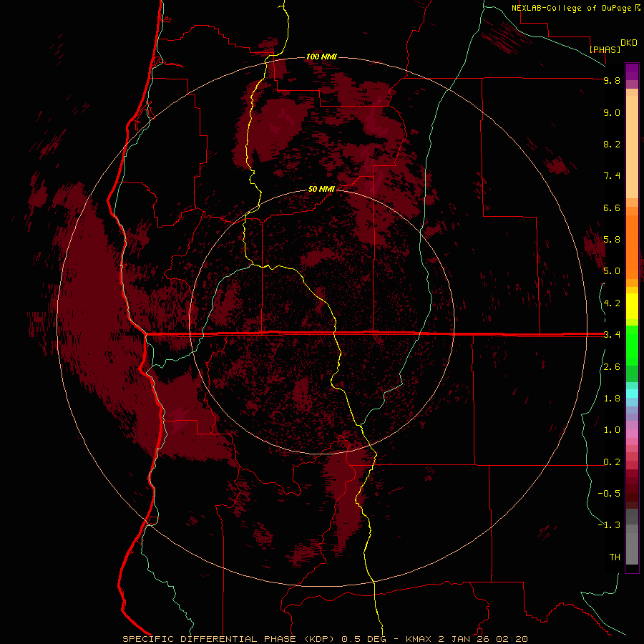
Task: Select the 100 NMI range ring label
Action: coord(321,57)
